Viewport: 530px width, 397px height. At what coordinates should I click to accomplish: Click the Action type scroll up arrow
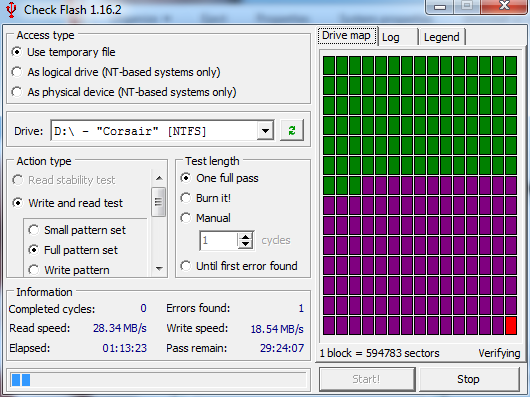[159, 178]
